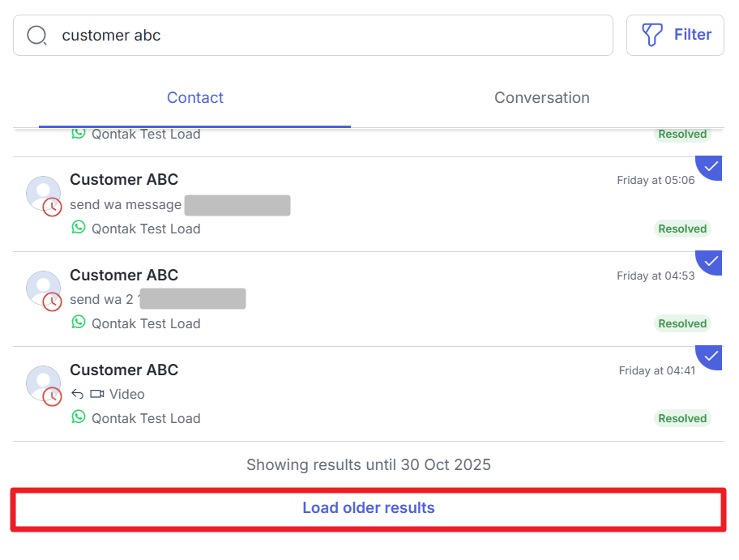The image size is (739, 560).
Task: Click Load older results
Action: [369, 509]
